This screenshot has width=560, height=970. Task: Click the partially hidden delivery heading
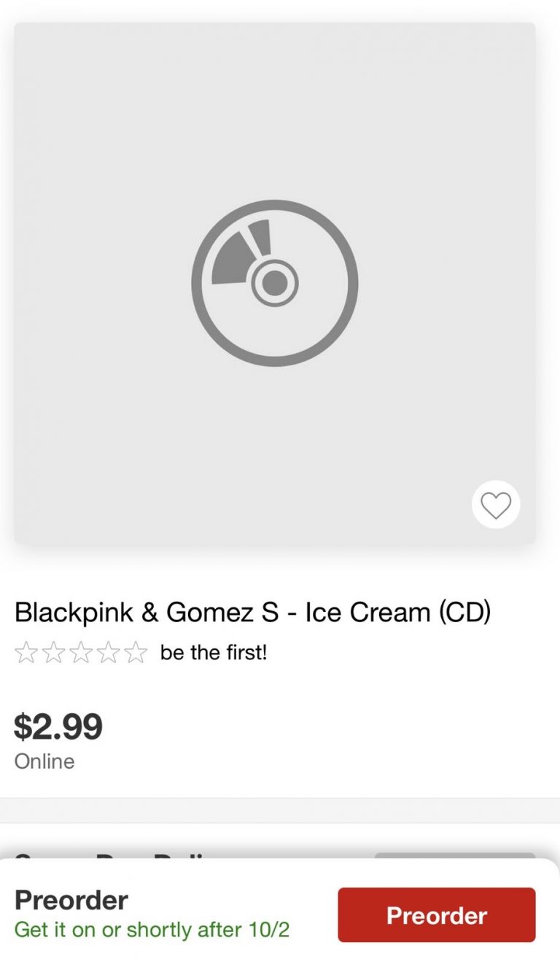(109, 855)
